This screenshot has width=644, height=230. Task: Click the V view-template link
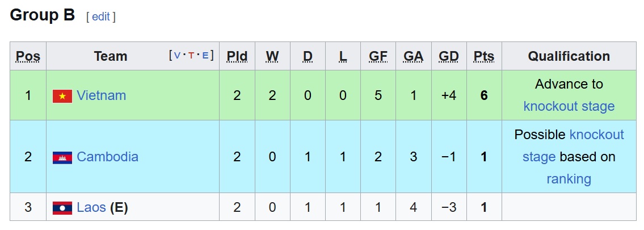pos(178,56)
